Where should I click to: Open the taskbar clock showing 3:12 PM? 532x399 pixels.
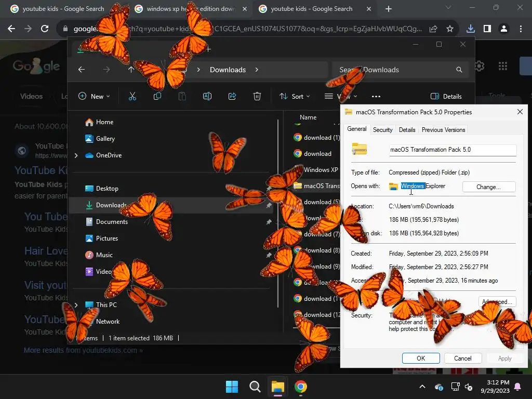[495, 387]
